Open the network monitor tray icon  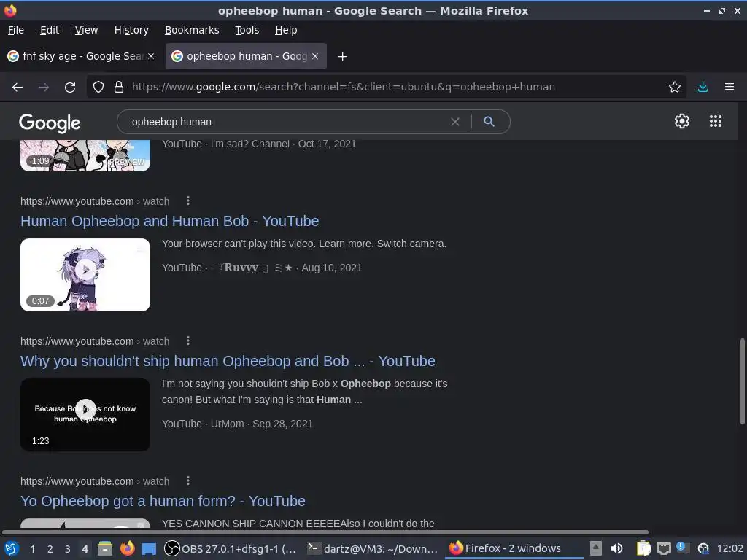pyautogui.click(x=664, y=548)
